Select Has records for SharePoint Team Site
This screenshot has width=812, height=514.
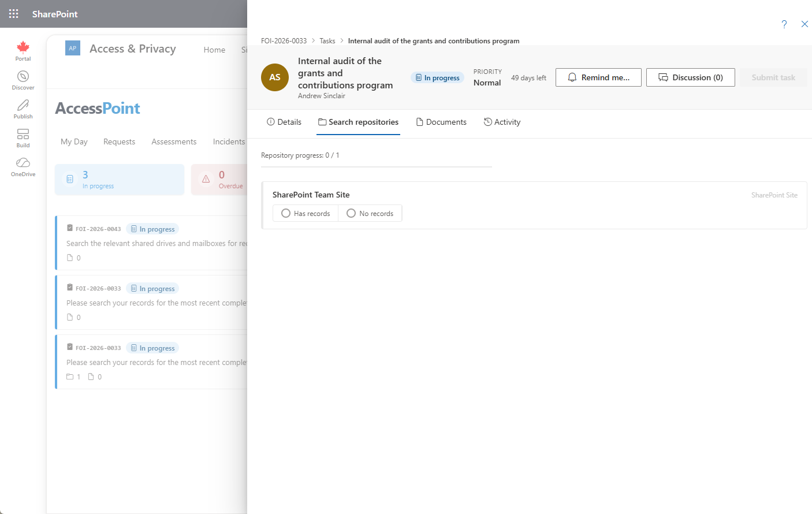click(306, 214)
